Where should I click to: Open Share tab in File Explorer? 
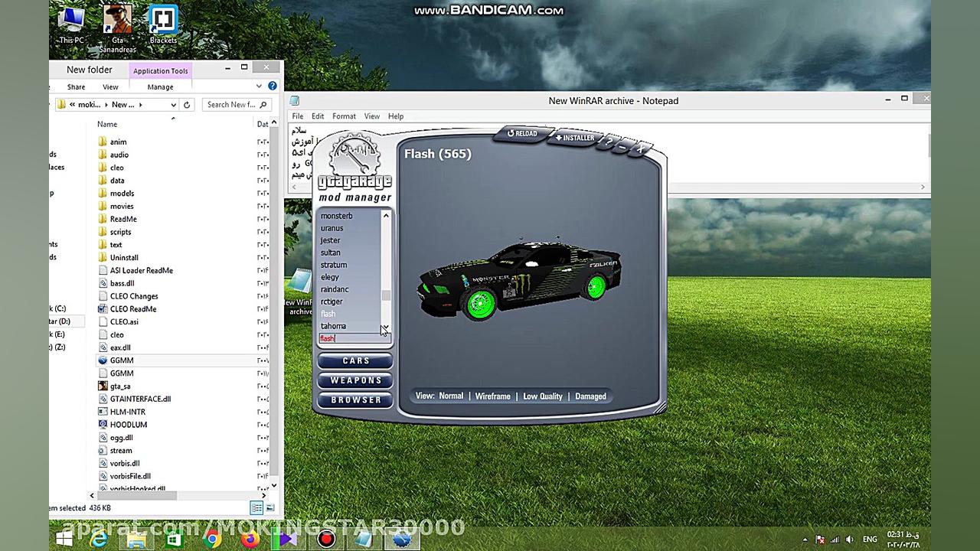point(76,87)
